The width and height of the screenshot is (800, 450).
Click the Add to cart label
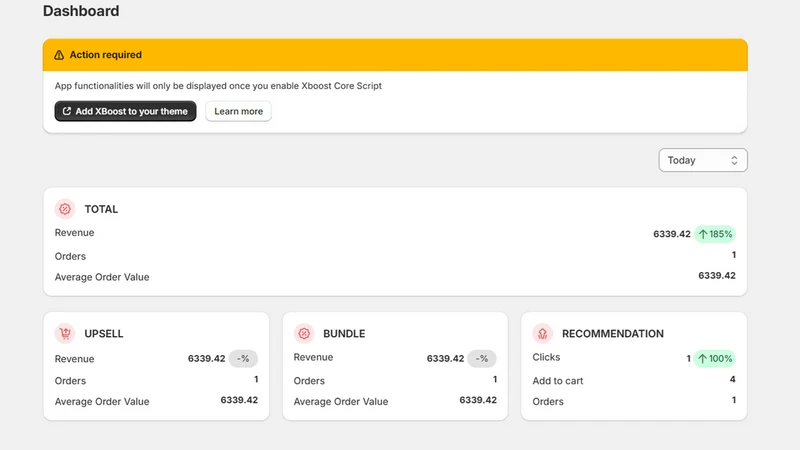point(558,381)
